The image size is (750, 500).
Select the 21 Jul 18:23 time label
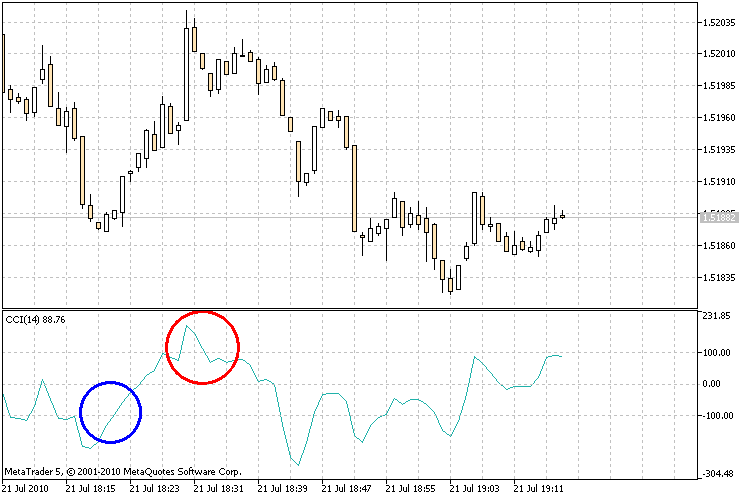(154, 489)
